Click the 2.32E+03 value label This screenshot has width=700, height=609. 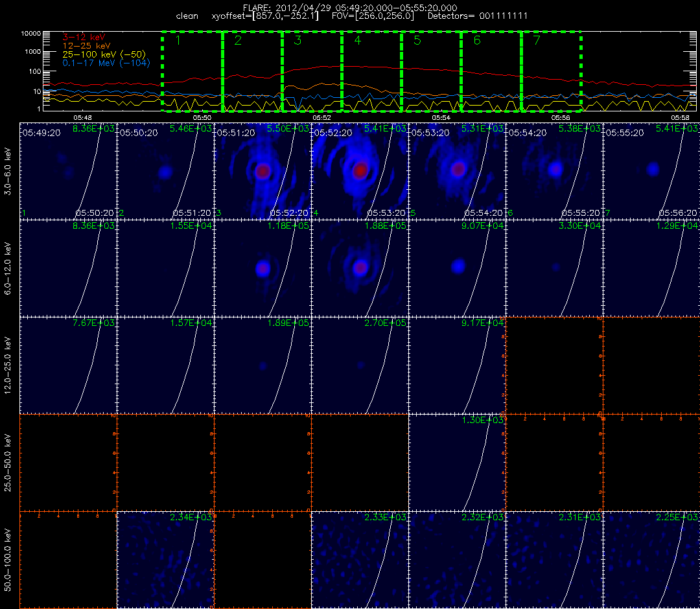tap(483, 517)
